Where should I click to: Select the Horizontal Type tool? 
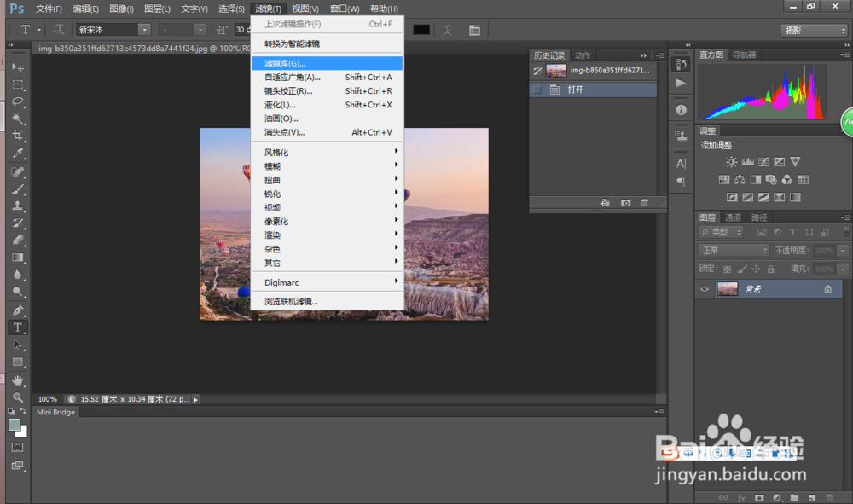pyautogui.click(x=17, y=327)
